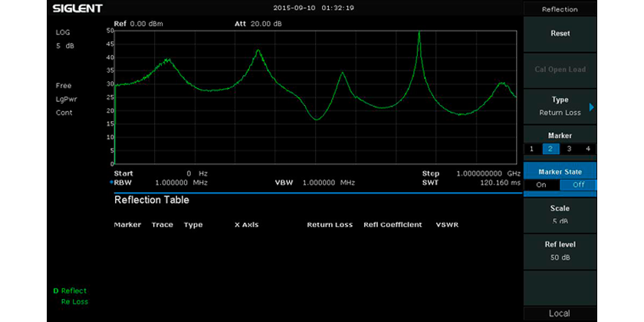
Task: Click the Ref level 50 dB softkey
Action: pos(560,251)
